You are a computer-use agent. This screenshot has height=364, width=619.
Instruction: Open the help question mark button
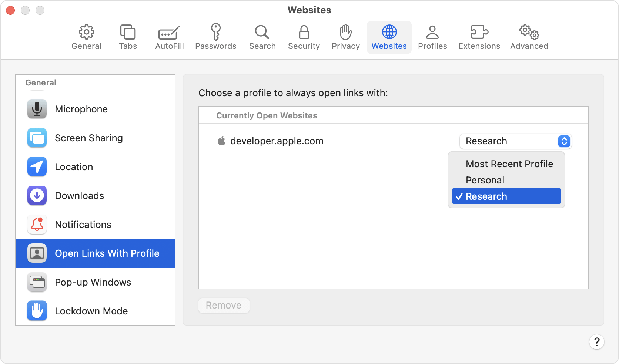coord(597,342)
